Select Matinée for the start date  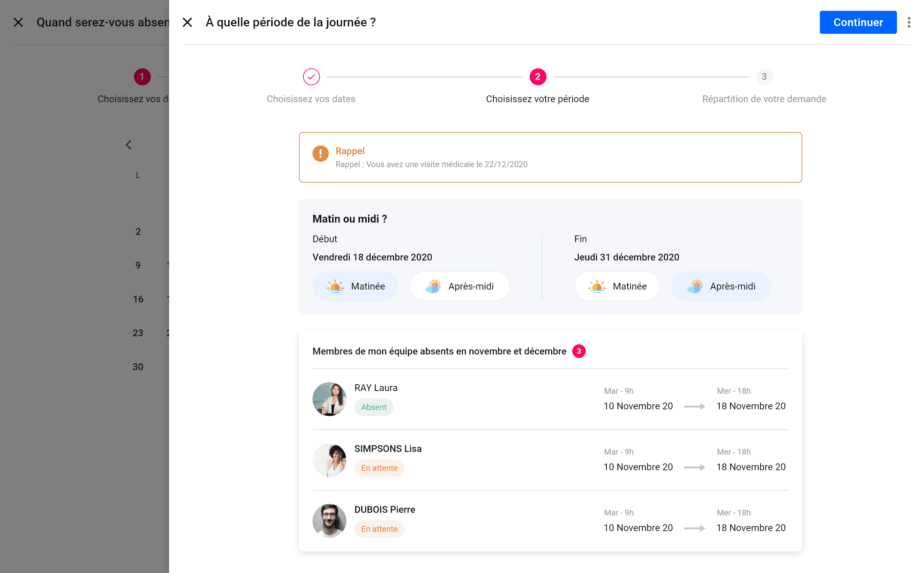point(355,286)
